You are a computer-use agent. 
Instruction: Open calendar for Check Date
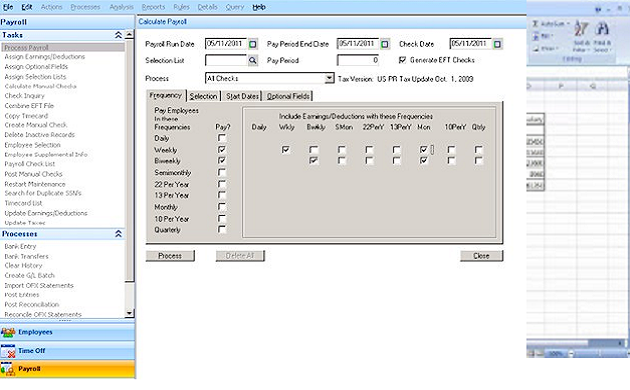(x=497, y=44)
